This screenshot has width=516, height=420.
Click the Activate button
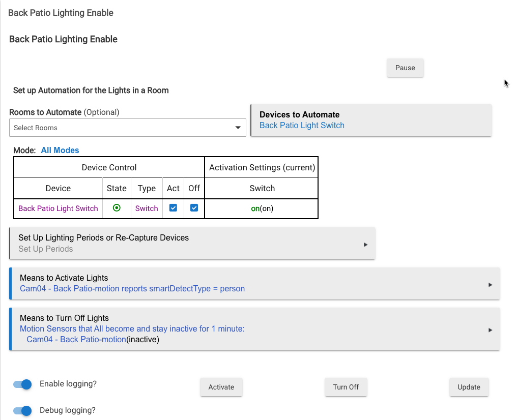coord(221,387)
